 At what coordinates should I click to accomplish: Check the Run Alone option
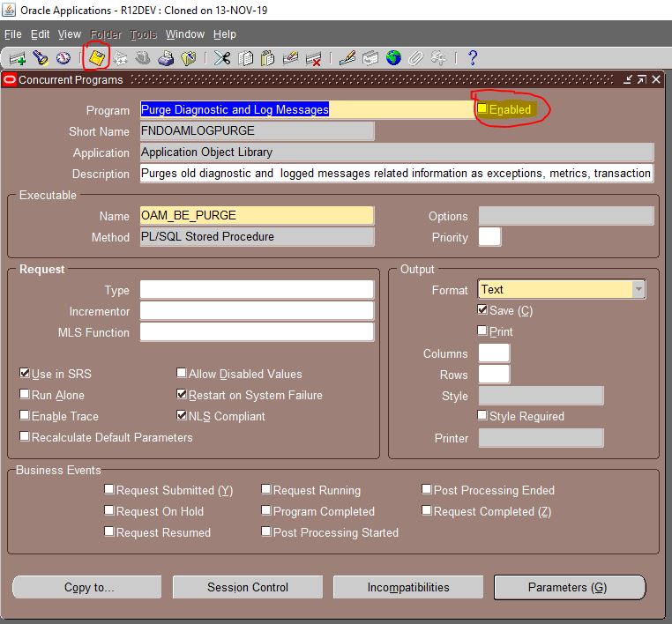click(x=25, y=394)
